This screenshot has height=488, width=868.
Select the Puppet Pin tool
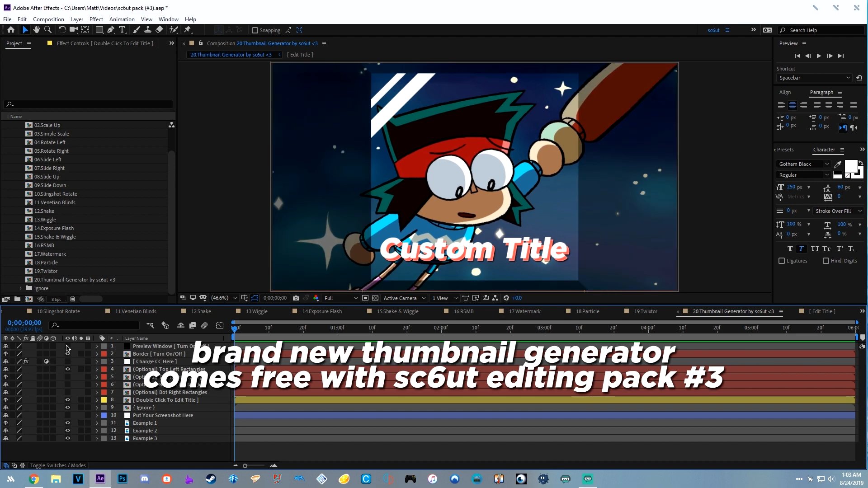(188, 30)
